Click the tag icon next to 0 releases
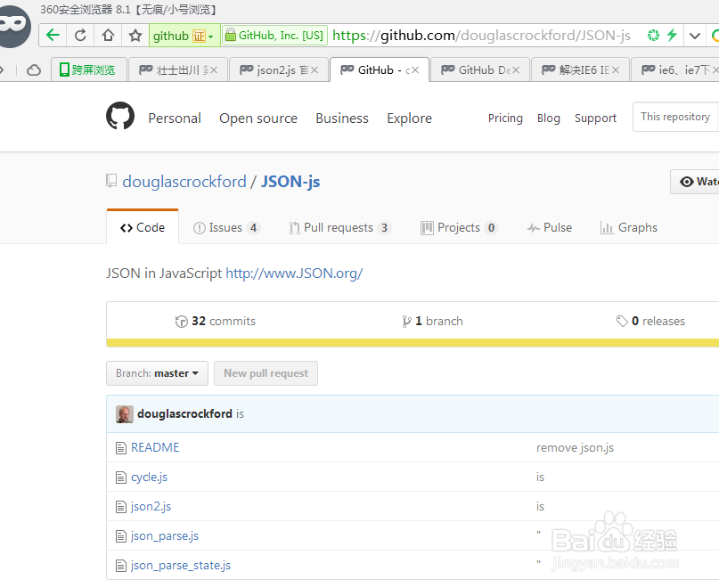This screenshot has width=719, height=588. click(624, 321)
